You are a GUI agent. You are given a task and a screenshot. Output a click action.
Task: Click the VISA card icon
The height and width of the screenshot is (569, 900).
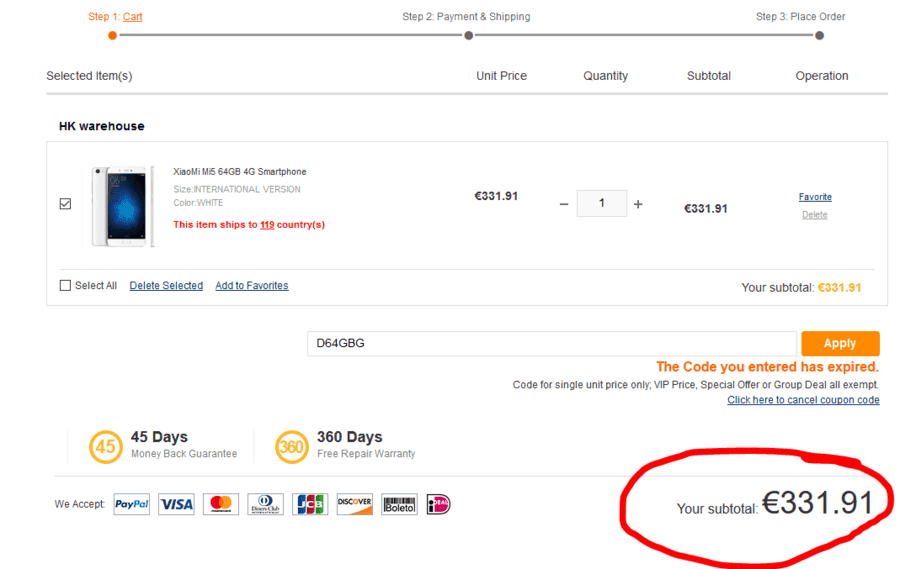coord(176,504)
